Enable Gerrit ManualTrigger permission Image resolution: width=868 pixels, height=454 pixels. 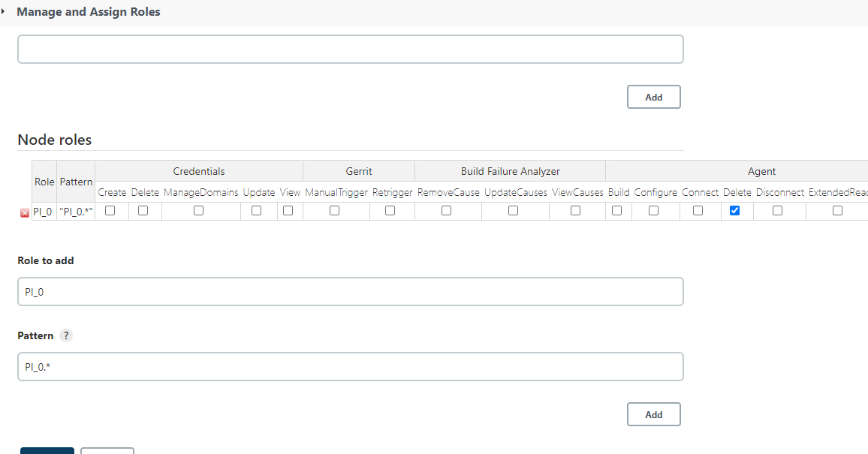tap(335, 211)
